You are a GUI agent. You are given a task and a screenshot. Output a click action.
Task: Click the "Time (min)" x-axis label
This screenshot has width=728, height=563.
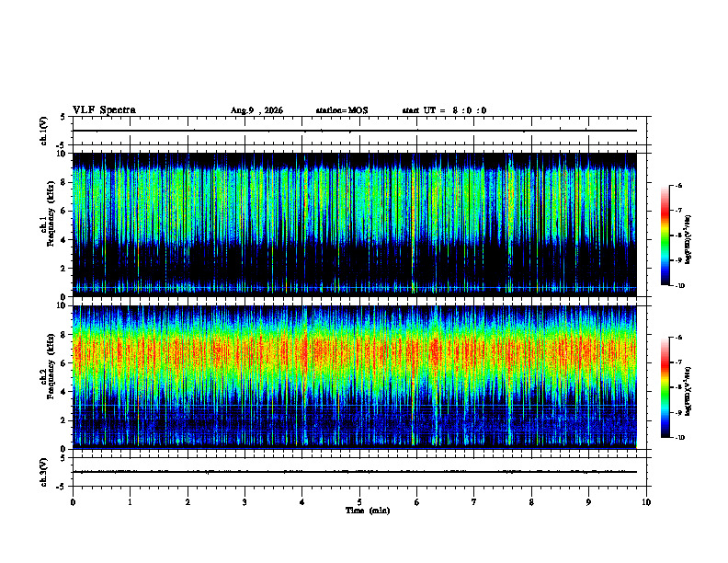[368, 511]
